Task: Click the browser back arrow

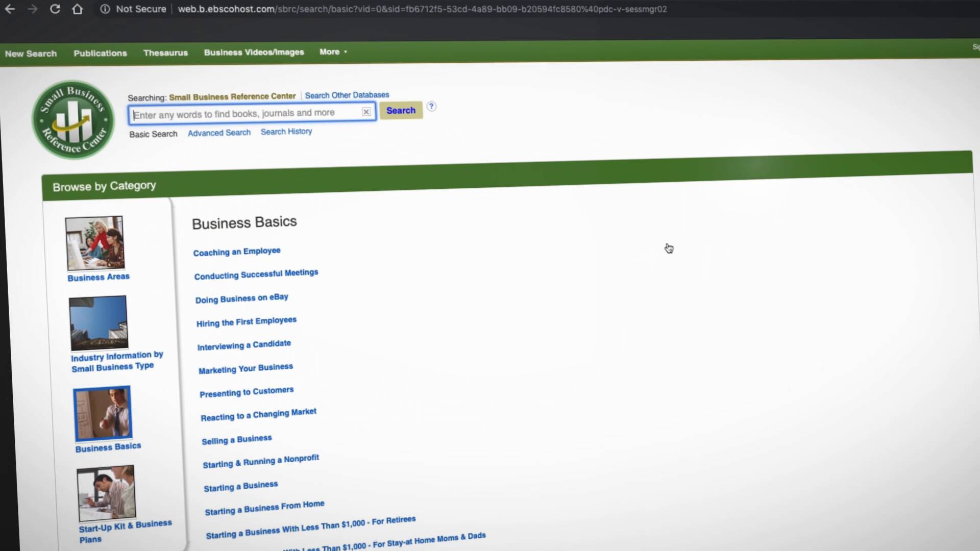Action: (x=10, y=9)
